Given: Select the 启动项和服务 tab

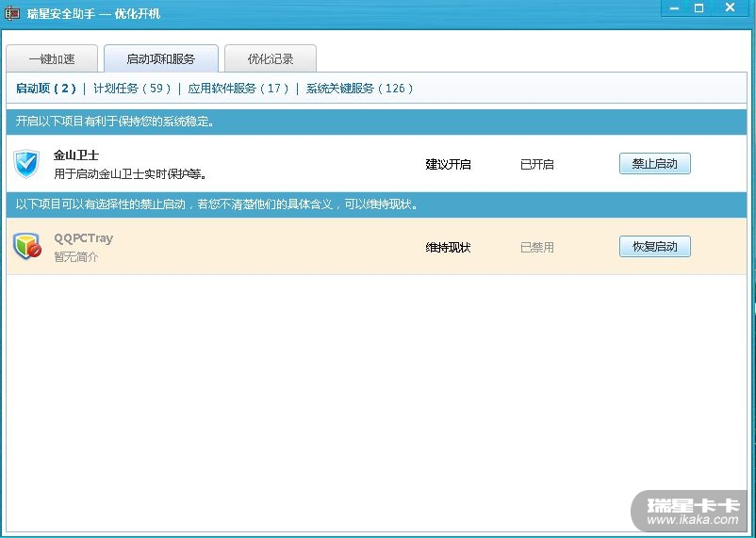Looking at the screenshot, I should click(161, 58).
